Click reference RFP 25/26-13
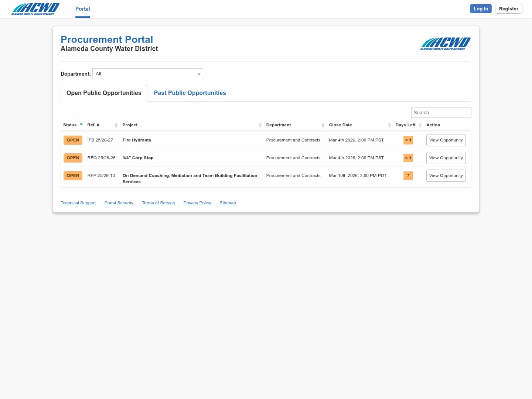Viewport: 532px width, 399px height. coord(101,176)
